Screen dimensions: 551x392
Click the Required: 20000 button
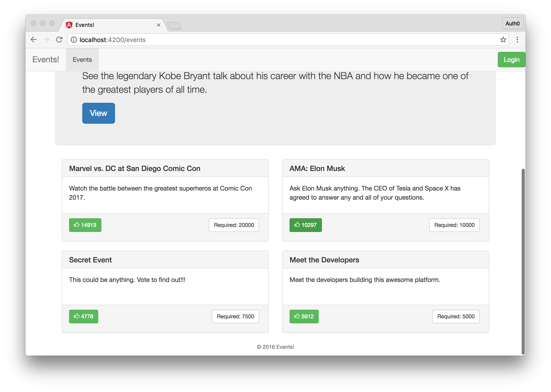(x=234, y=225)
